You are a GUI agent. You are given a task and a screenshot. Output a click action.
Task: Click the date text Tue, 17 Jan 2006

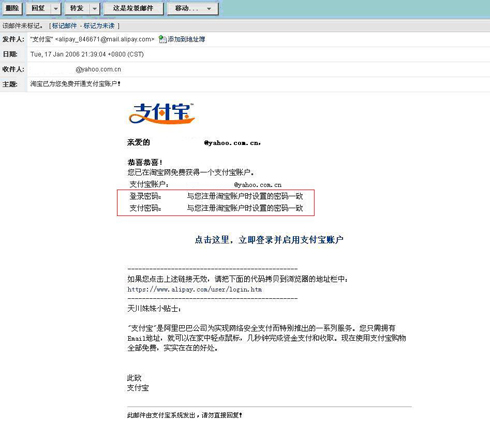pos(55,54)
